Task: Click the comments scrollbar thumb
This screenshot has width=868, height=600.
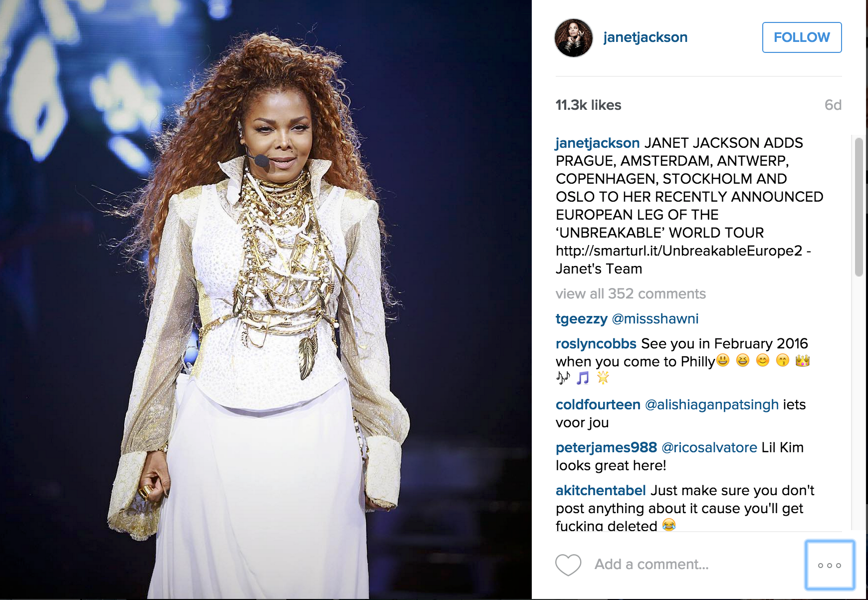Action: (x=859, y=207)
